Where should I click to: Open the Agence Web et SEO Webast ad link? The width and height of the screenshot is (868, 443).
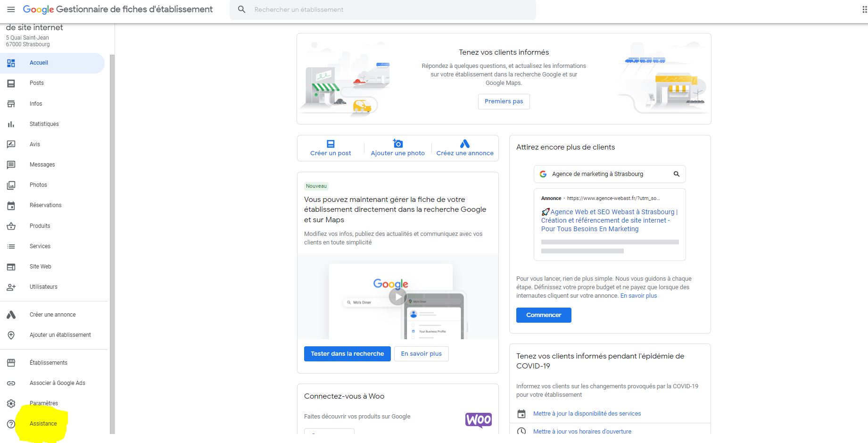point(609,220)
